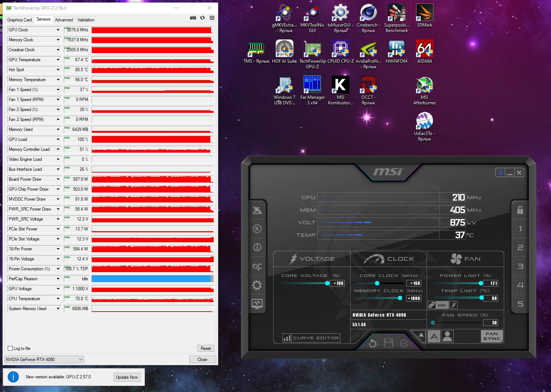Launch the MKVToolNix GUI desktop icon
551x392 pixels.
(312, 18)
